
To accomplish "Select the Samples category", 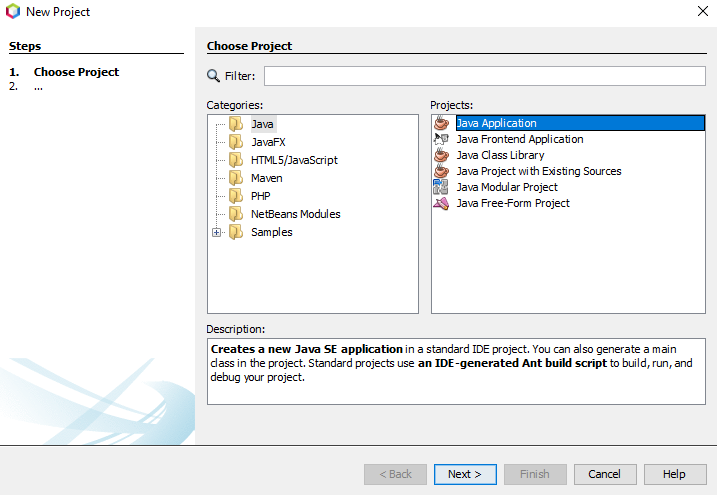I will [272, 232].
